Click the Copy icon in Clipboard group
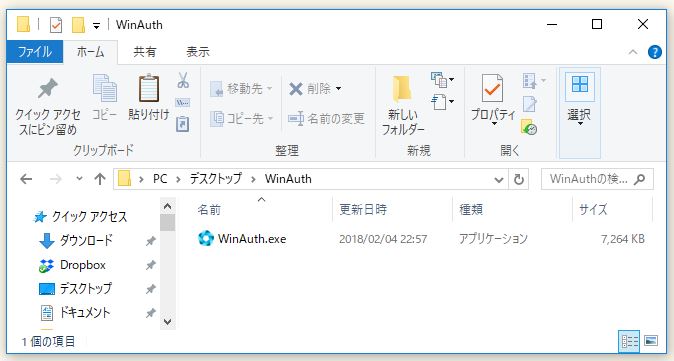Image resolution: width=674 pixels, height=361 pixels. coord(104,89)
